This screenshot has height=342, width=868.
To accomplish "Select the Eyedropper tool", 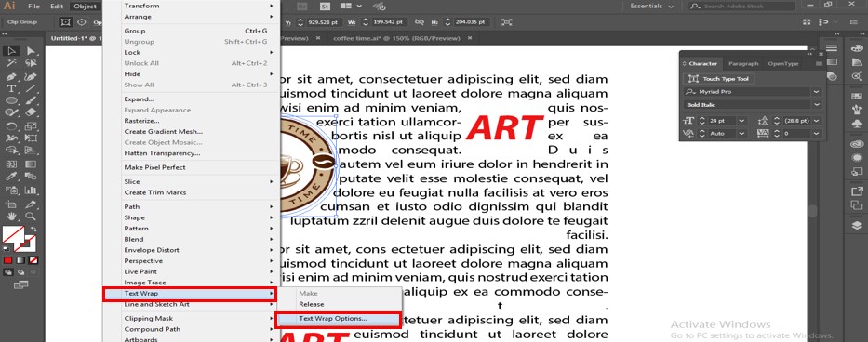I will [11, 178].
